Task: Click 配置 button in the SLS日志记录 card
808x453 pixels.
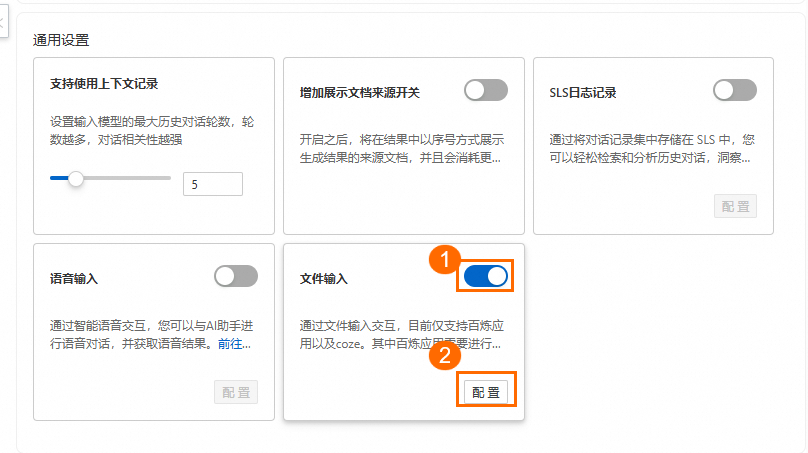Action: [735, 206]
